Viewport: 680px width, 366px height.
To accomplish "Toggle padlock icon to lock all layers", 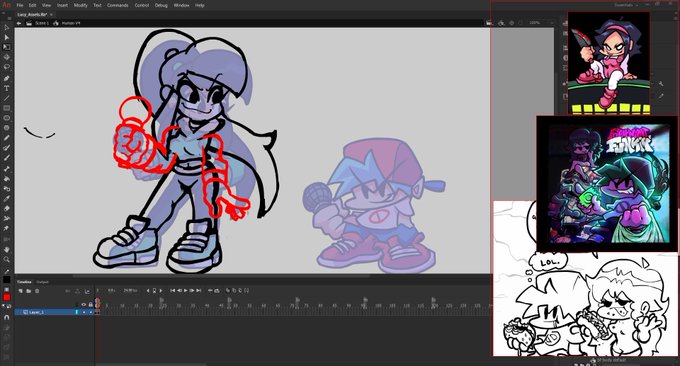I will tap(91, 304).
